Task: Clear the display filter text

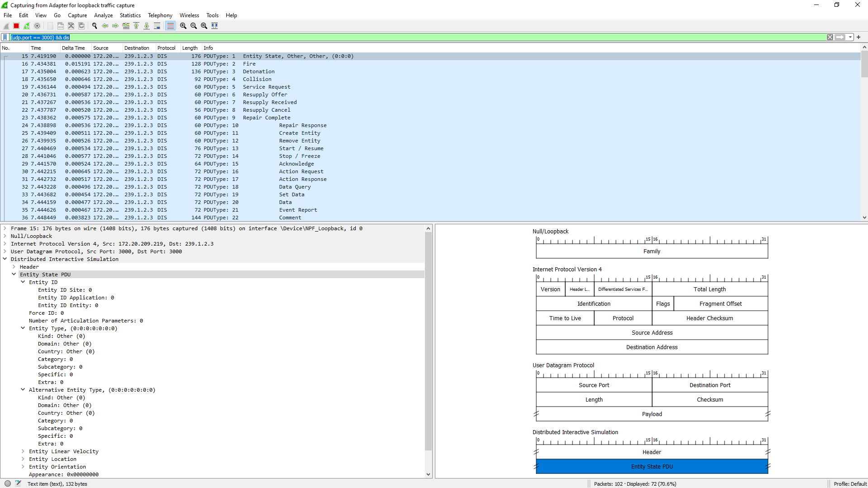Action: (x=830, y=37)
